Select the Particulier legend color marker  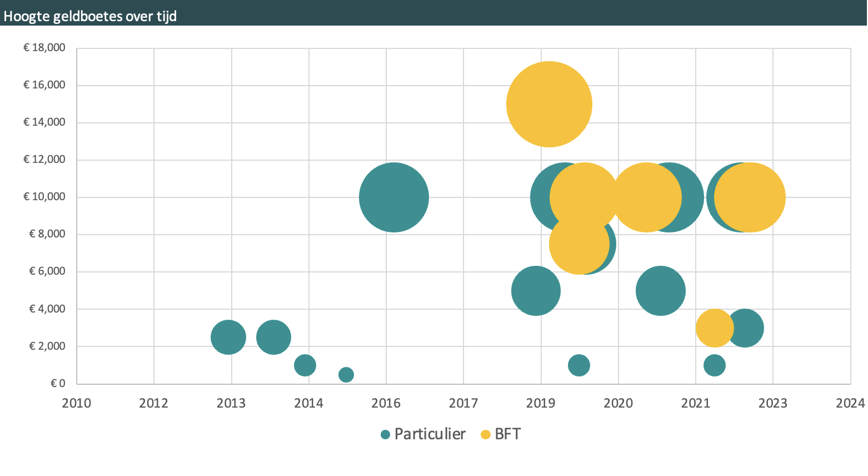[x=385, y=435]
